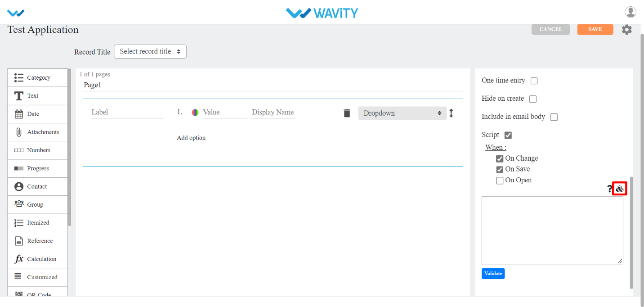644x307 pixels.
Task: Open the Select record title dropdown
Action: click(x=150, y=52)
